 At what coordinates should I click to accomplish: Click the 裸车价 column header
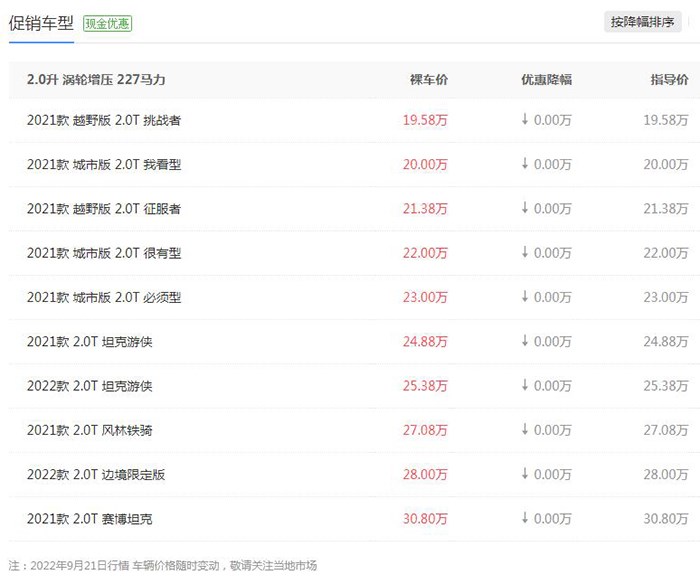429,80
